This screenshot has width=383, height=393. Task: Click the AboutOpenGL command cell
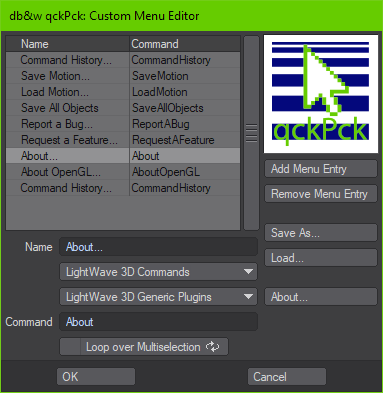click(x=185, y=172)
